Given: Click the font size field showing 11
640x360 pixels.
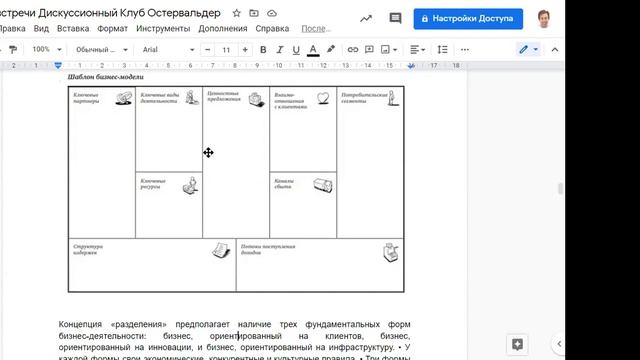Looking at the screenshot, I should click(226, 50).
